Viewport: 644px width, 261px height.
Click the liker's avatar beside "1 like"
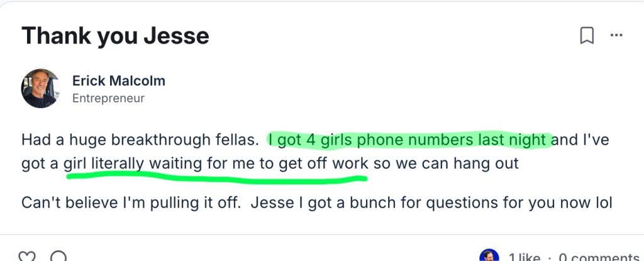tap(489, 257)
